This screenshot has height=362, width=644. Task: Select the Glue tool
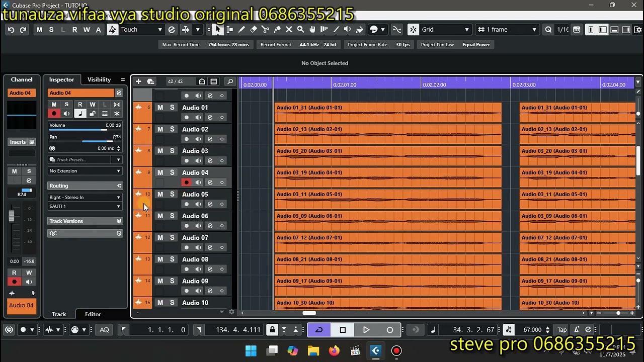(277, 30)
